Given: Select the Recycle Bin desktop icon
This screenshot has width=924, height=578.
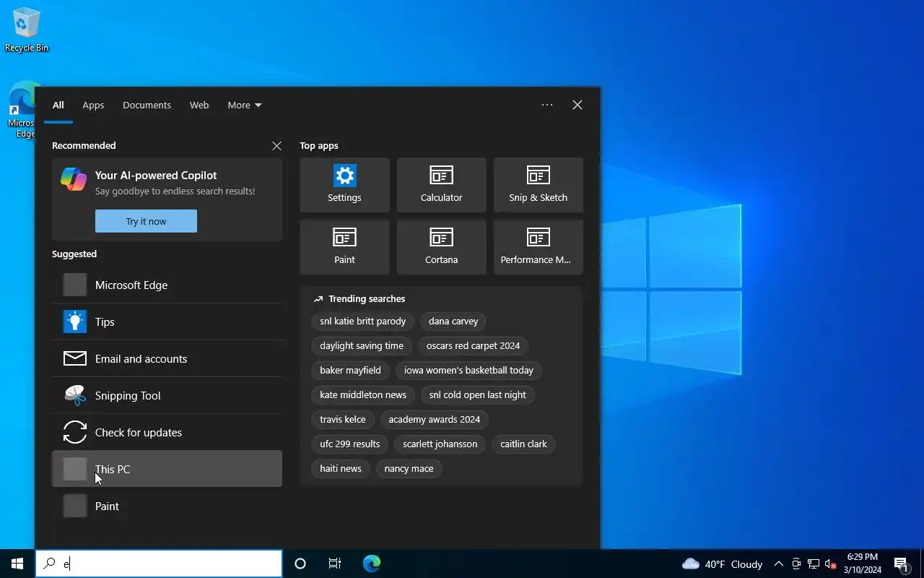Looking at the screenshot, I should click(27, 30).
